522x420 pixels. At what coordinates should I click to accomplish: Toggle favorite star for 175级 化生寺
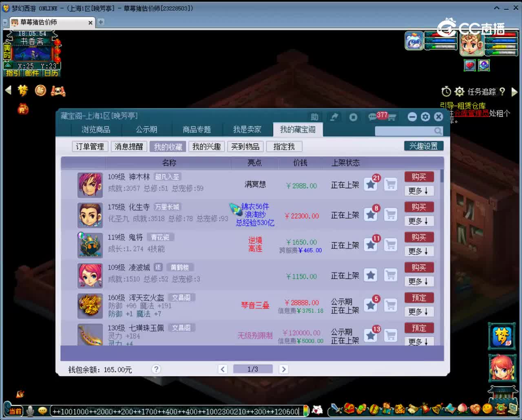pos(371,215)
